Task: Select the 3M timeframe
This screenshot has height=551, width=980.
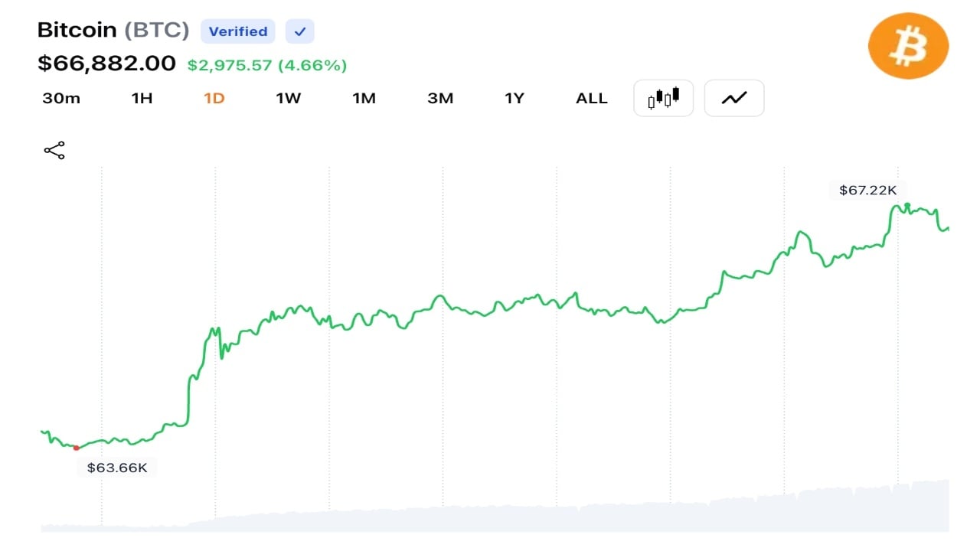Action: click(x=440, y=98)
